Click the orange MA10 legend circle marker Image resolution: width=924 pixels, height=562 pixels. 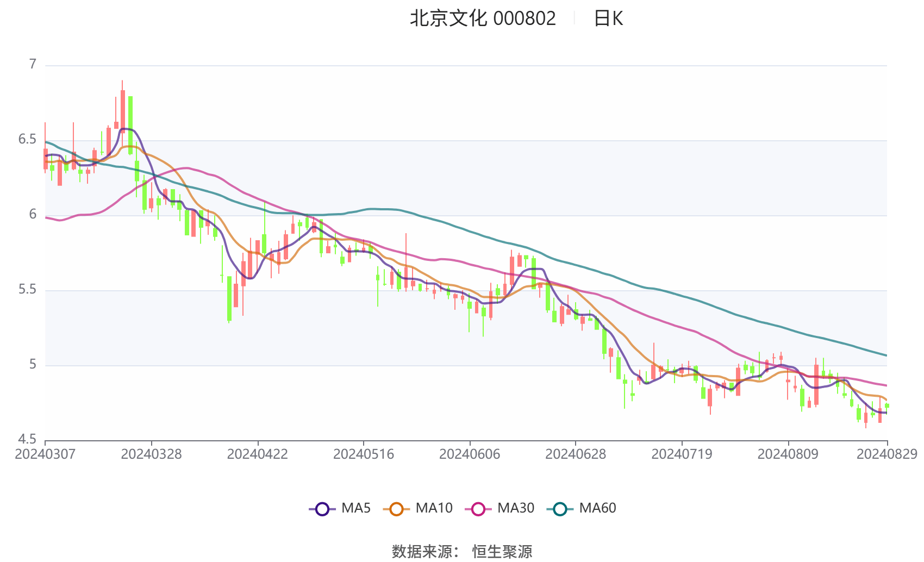(x=396, y=509)
